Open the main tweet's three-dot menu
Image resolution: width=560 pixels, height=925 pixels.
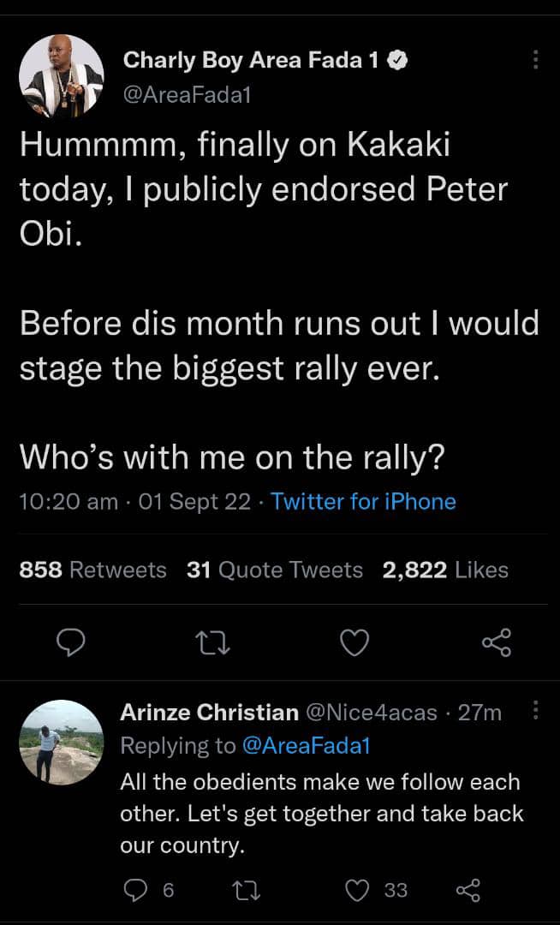pos(536,60)
